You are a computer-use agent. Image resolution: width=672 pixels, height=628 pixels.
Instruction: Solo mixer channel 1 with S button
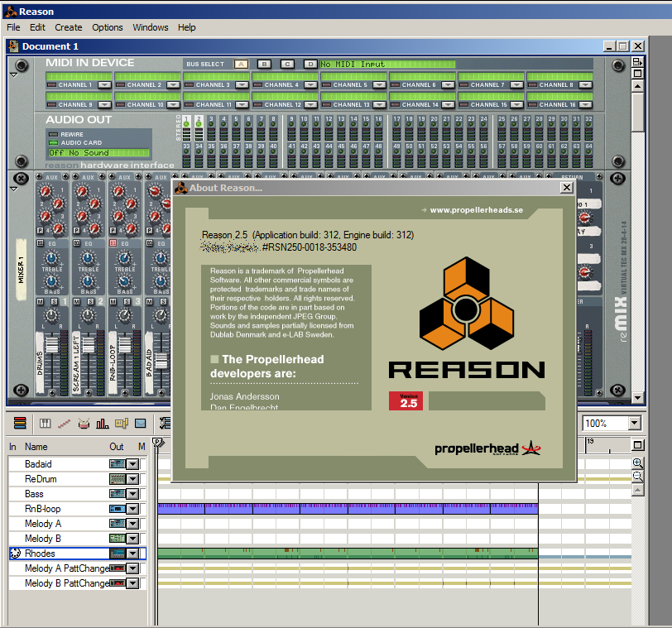click(x=54, y=301)
